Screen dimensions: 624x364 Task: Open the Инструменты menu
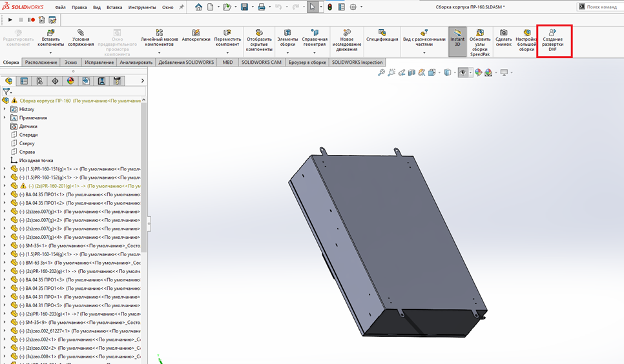pyautogui.click(x=142, y=7)
